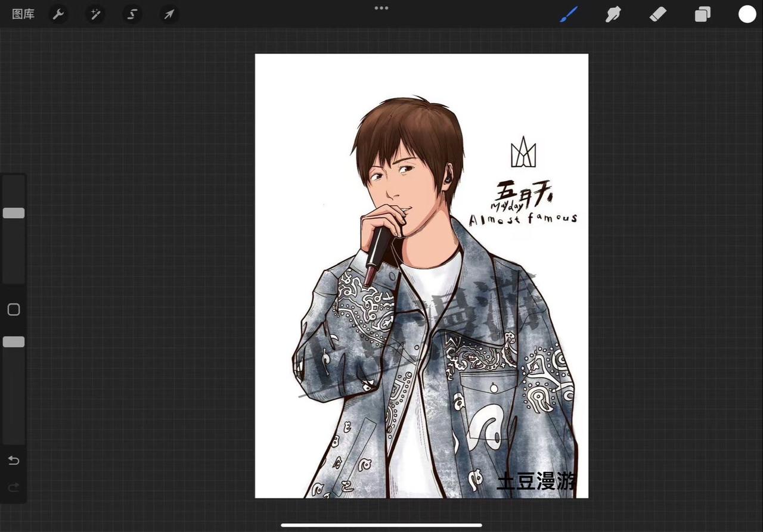Tap the three-dot menu at top center

coord(381,8)
